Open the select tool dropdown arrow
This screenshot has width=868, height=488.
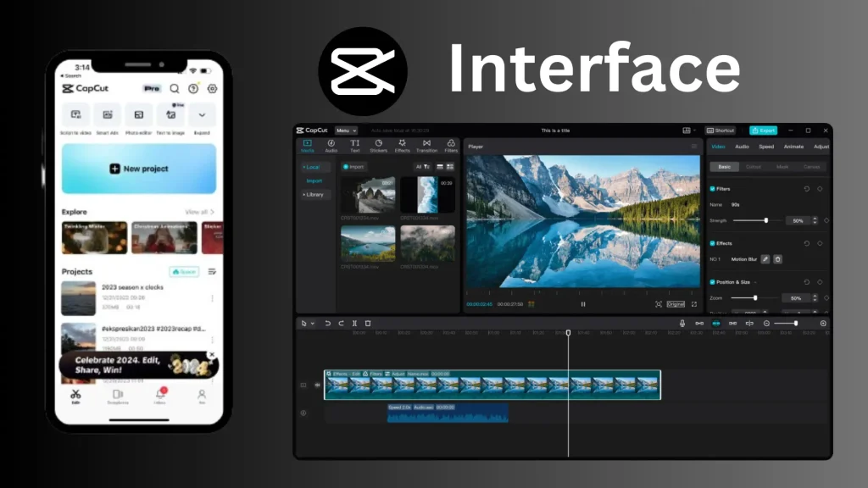pyautogui.click(x=313, y=323)
